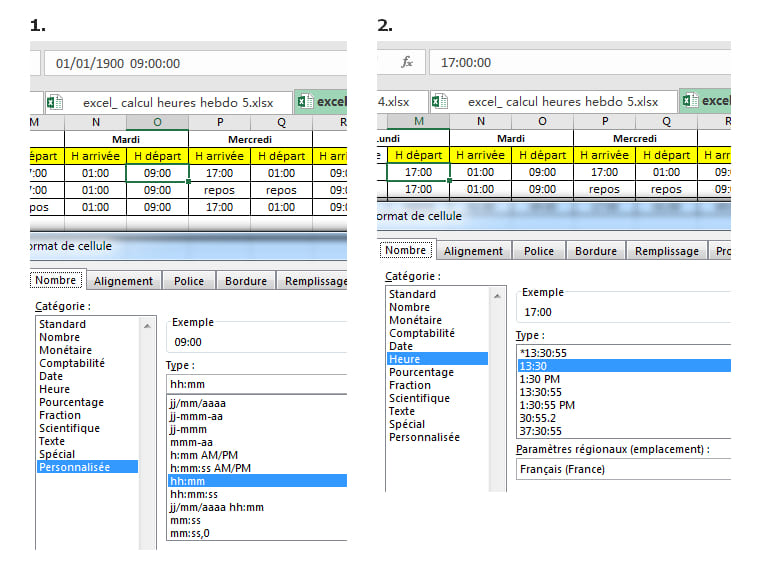The image size is (761, 580).
Task: Choose the 1:30 PM time format
Action: click(x=538, y=379)
